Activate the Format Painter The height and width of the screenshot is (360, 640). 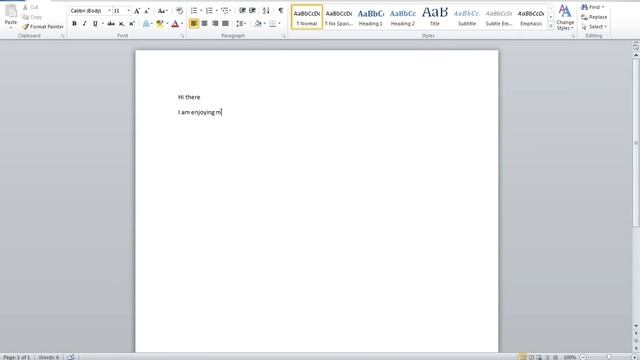tap(43, 27)
